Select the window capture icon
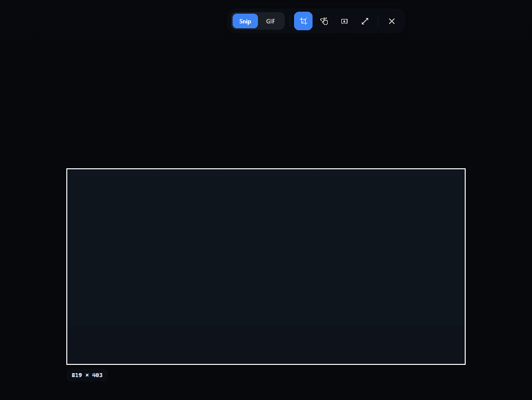The image size is (532, 400). (x=344, y=21)
